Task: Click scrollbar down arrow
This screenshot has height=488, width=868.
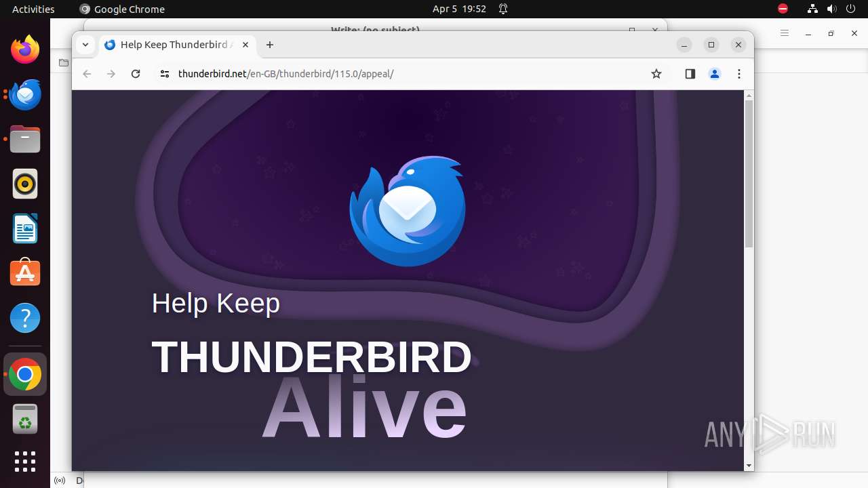Action: coord(749,466)
